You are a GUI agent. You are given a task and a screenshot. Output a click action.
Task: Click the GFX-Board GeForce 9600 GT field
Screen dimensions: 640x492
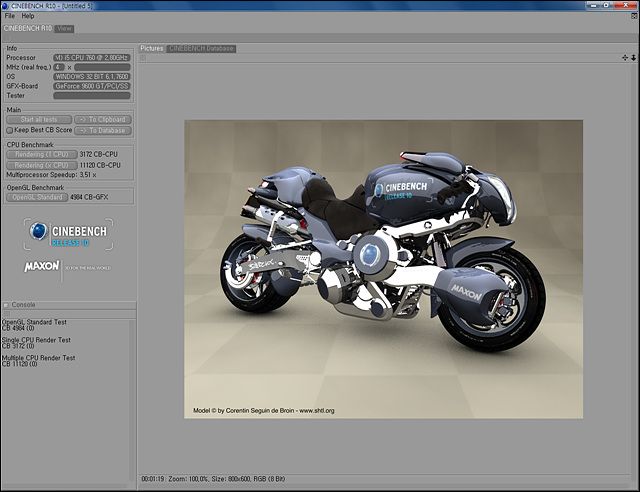tap(92, 86)
